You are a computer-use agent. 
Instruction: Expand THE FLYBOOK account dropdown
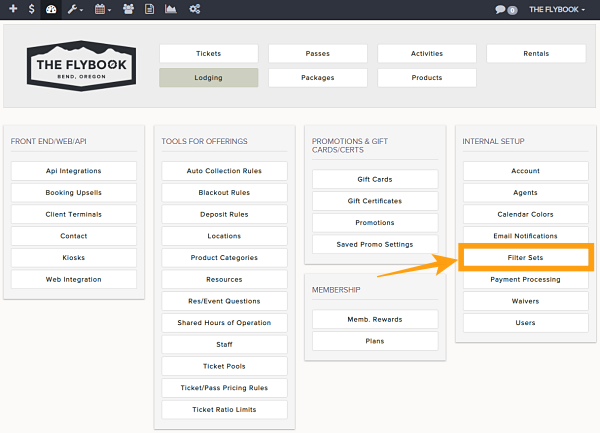557,10
